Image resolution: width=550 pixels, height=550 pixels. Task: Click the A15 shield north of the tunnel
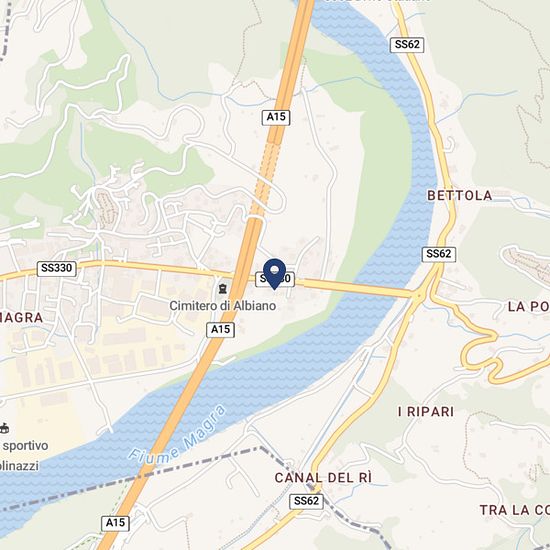[x=276, y=117]
